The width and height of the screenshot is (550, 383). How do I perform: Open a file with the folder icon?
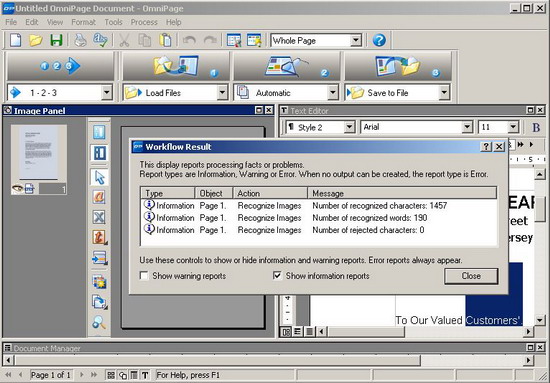point(36,40)
